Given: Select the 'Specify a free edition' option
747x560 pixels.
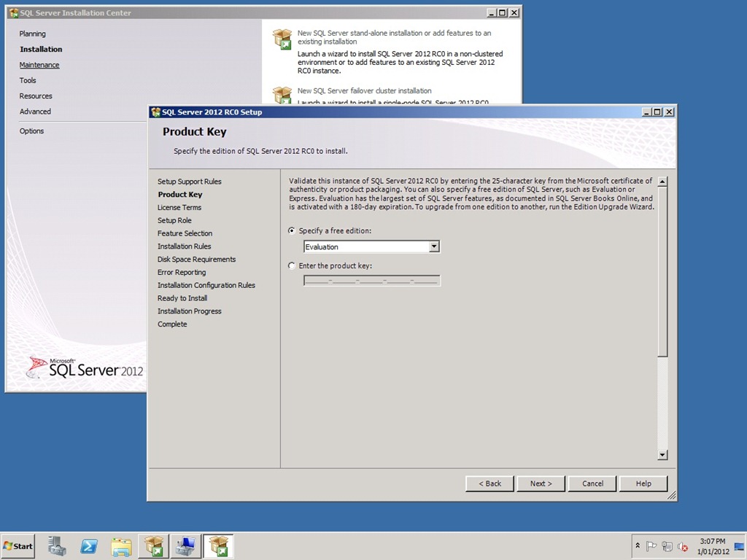Looking at the screenshot, I should point(293,230).
